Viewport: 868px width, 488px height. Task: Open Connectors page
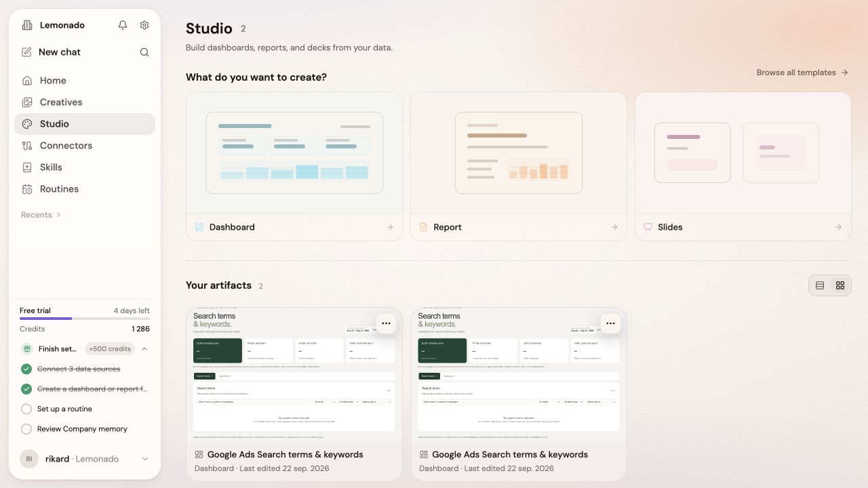85,146
